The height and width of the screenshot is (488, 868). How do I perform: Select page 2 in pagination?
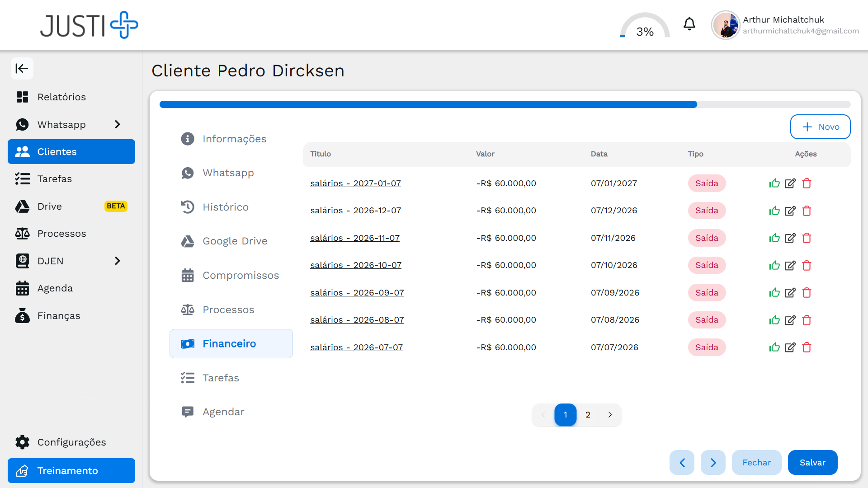pos(588,415)
